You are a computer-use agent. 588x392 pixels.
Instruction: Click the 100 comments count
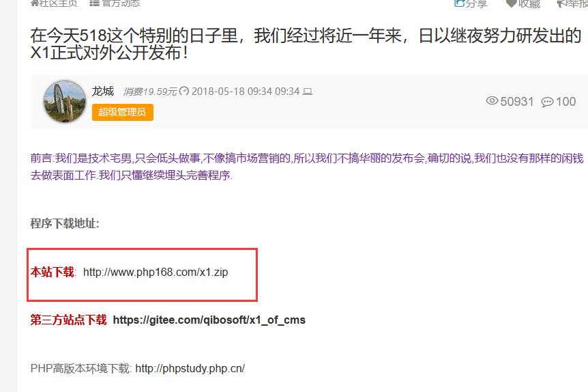pyautogui.click(x=566, y=101)
